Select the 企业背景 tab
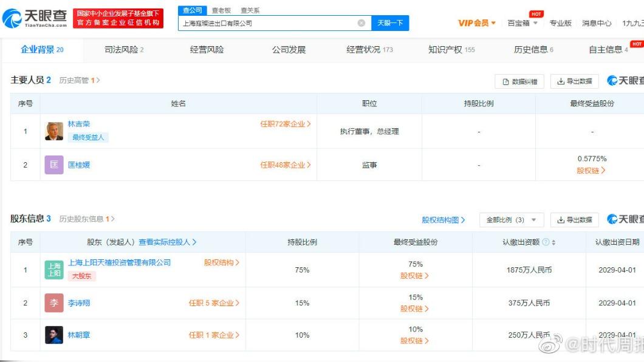Image resolution: width=644 pixels, height=362 pixels. point(43,50)
